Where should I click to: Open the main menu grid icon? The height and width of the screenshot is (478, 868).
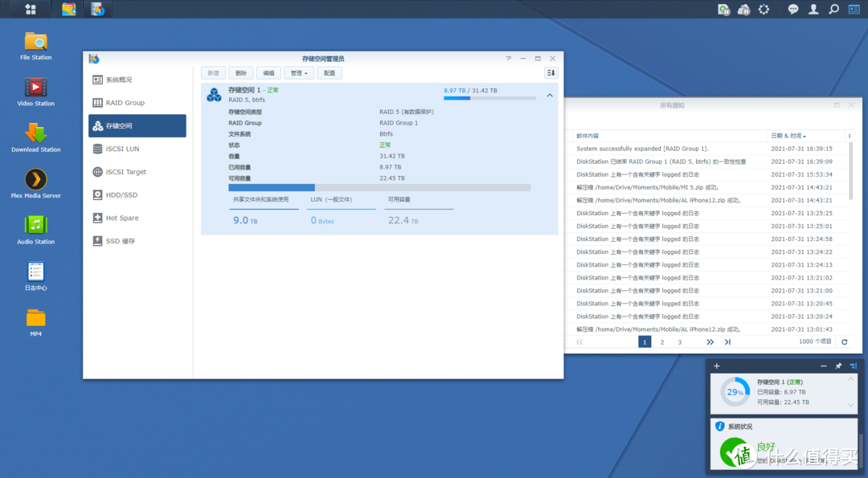pyautogui.click(x=31, y=9)
